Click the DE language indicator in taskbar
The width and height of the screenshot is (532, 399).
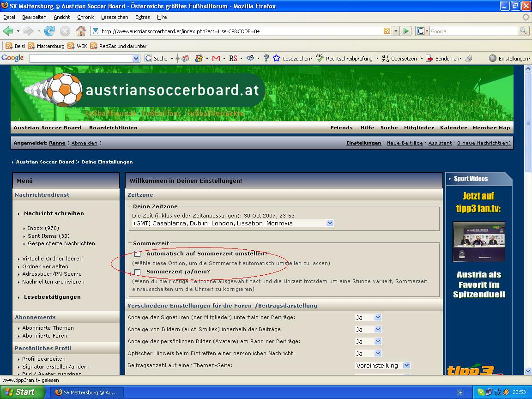(459, 392)
